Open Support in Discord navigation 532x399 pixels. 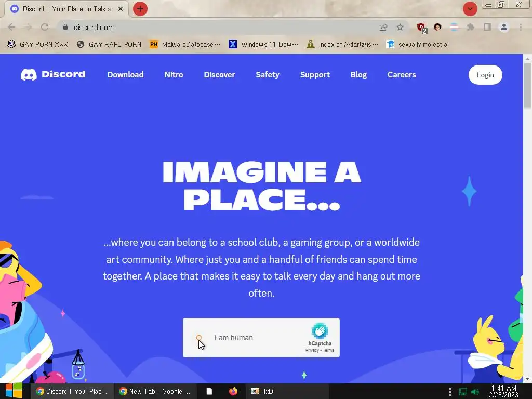coord(315,75)
